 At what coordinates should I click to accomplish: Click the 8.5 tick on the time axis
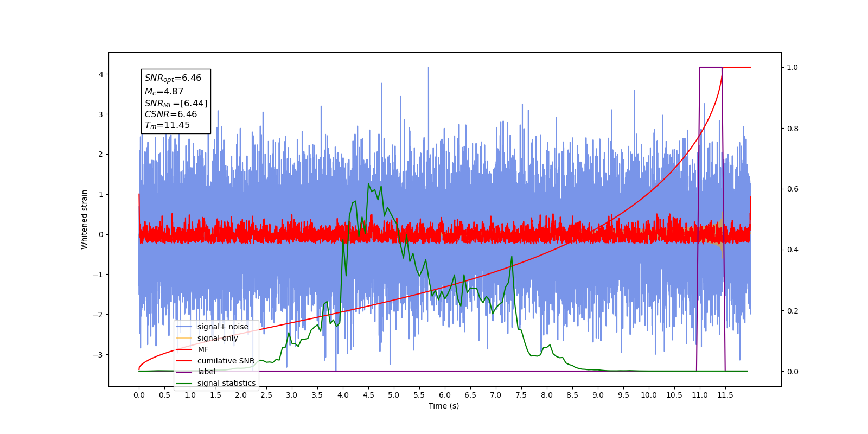[572, 395]
